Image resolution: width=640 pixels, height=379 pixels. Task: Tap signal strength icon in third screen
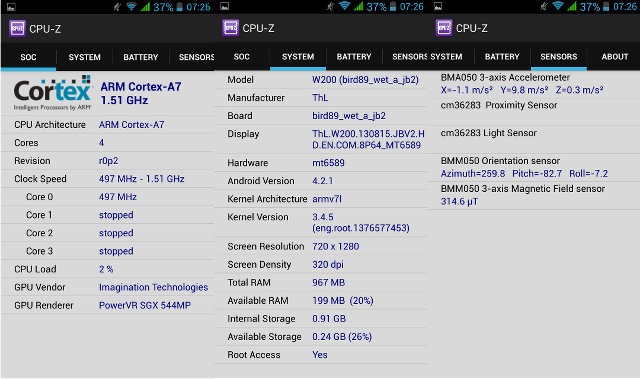572,6
